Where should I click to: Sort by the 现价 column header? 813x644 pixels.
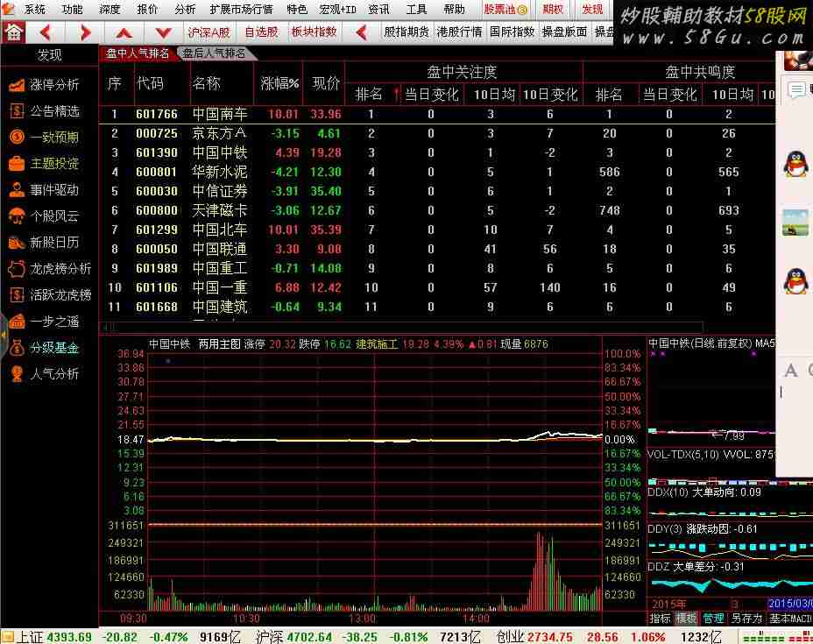click(326, 83)
